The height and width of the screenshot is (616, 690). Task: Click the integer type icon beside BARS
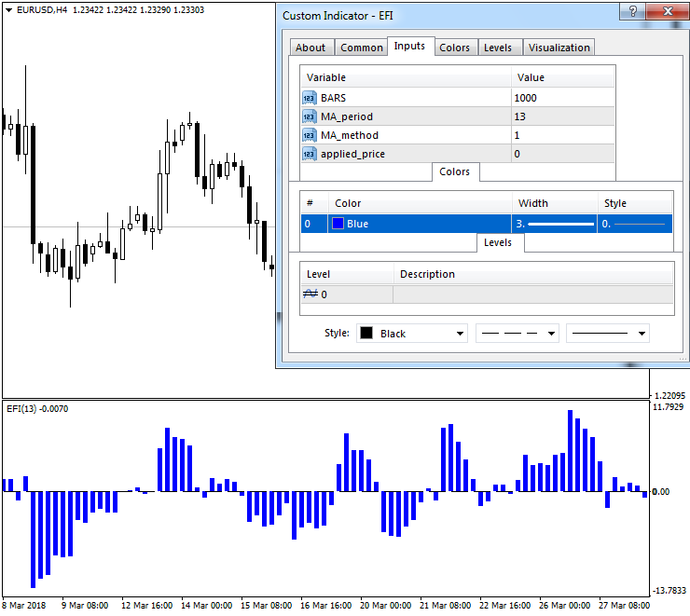tap(310, 98)
